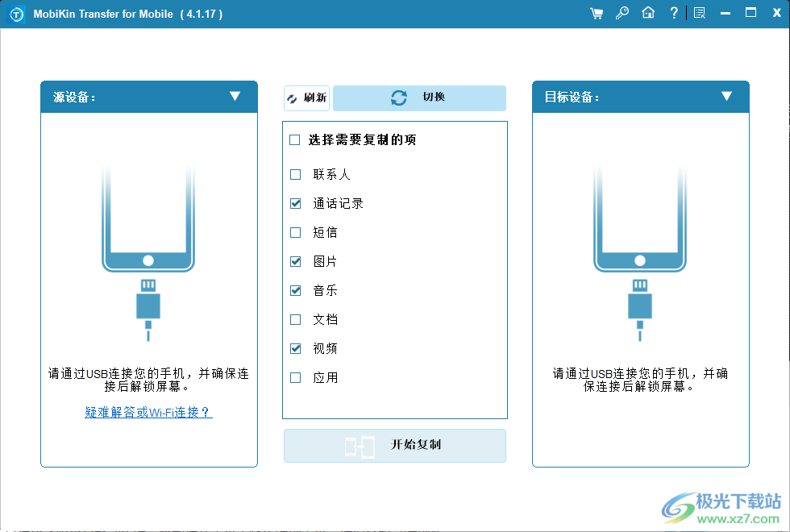Screen dimensions: 790x532
Task: Click the feedback/register icon near window controls
Action: pyautogui.click(x=699, y=13)
